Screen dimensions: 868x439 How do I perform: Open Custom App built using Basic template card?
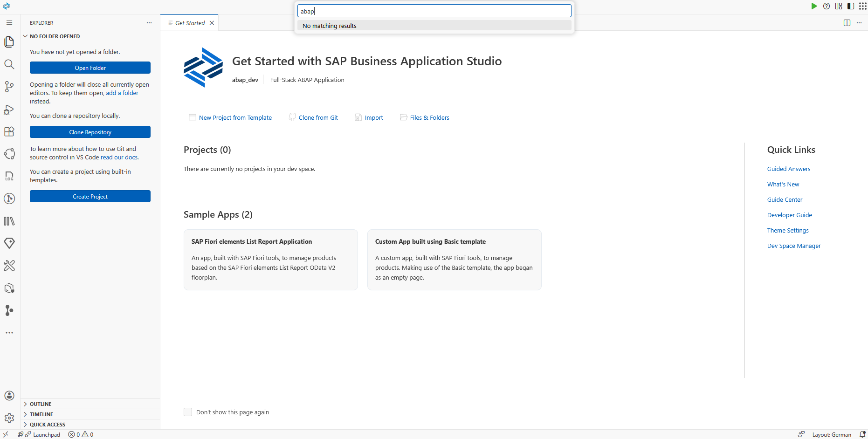(x=455, y=260)
